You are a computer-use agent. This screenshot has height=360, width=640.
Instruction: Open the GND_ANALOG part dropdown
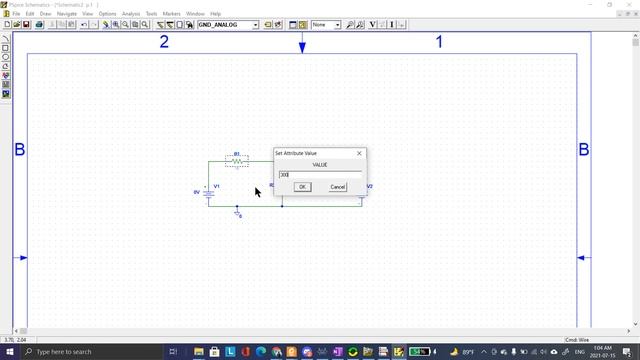(x=255, y=25)
